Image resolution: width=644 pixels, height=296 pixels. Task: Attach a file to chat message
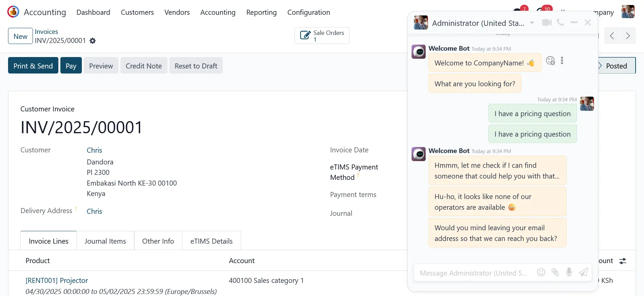coord(555,272)
